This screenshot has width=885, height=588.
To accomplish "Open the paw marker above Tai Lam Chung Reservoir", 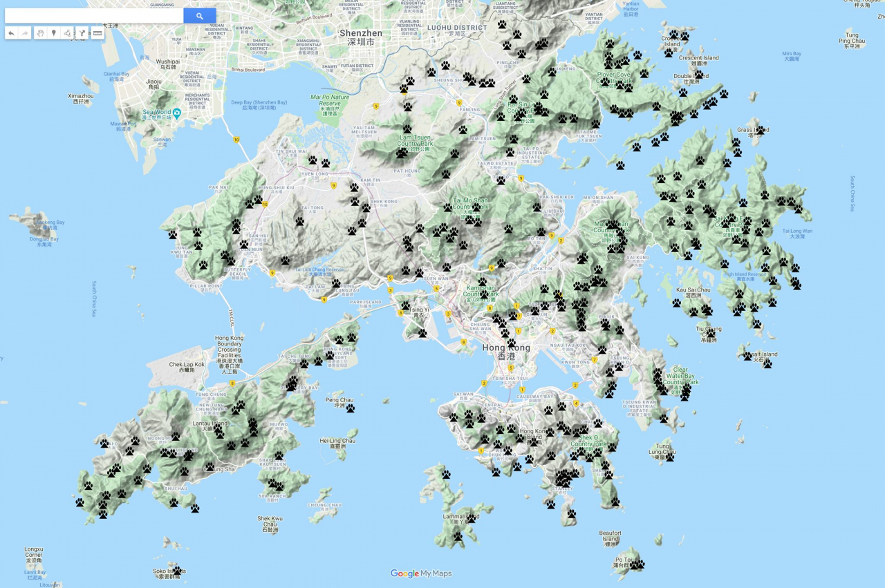I will coord(285,260).
